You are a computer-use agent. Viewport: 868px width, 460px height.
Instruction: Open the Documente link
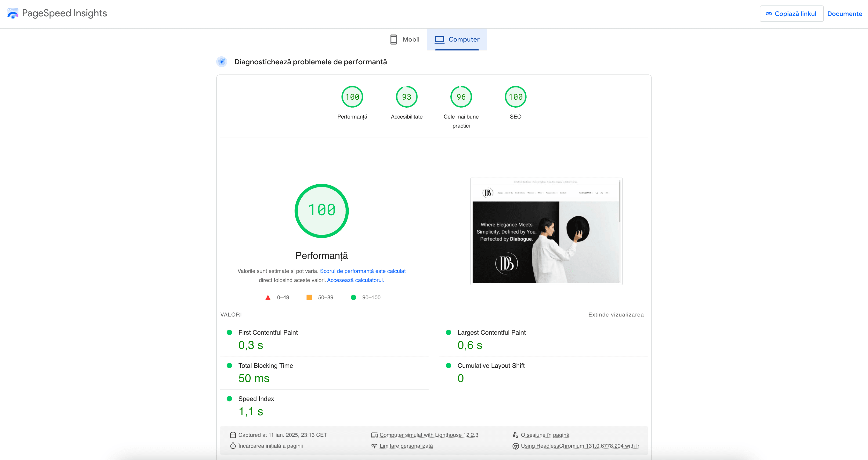point(844,14)
